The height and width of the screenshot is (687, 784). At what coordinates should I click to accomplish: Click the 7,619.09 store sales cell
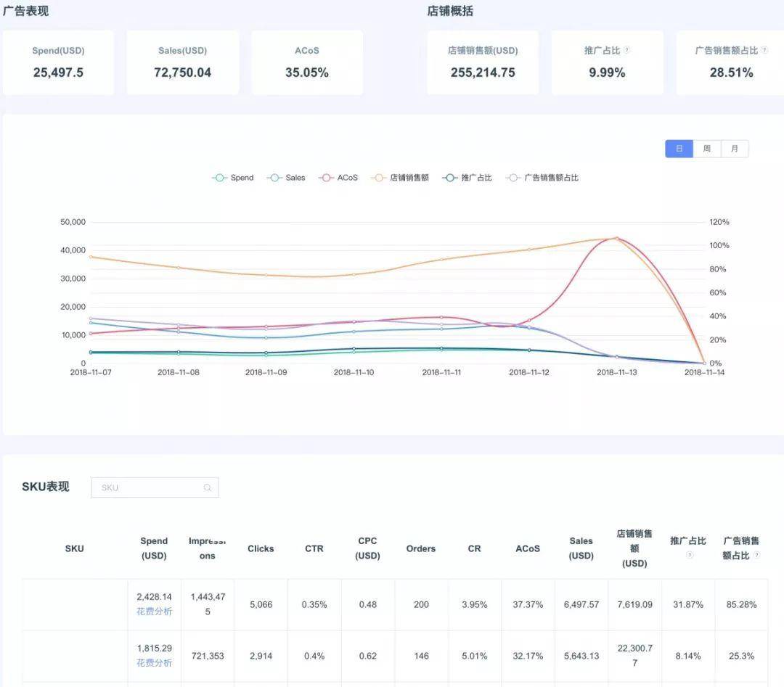[634, 604]
